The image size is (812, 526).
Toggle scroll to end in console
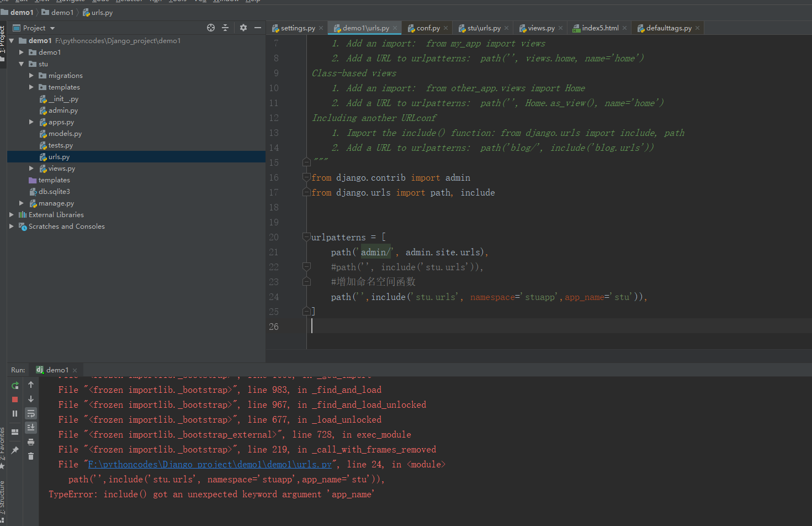tap(31, 427)
